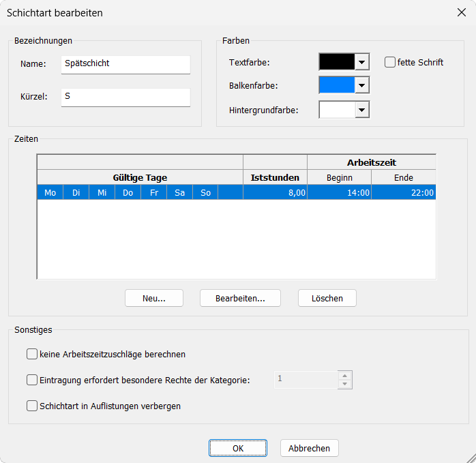
Task: Open the Hintergrundfarbe dropdown arrow
Action: click(x=362, y=110)
